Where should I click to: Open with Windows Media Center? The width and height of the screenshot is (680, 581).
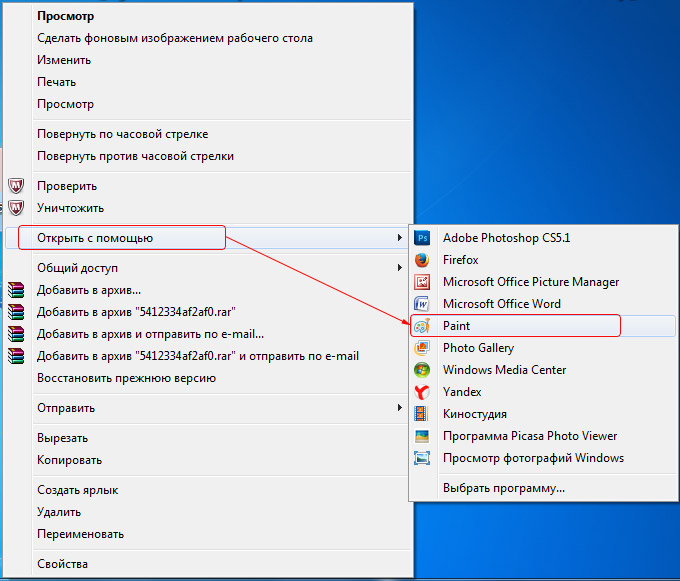click(x=504, y=370)
